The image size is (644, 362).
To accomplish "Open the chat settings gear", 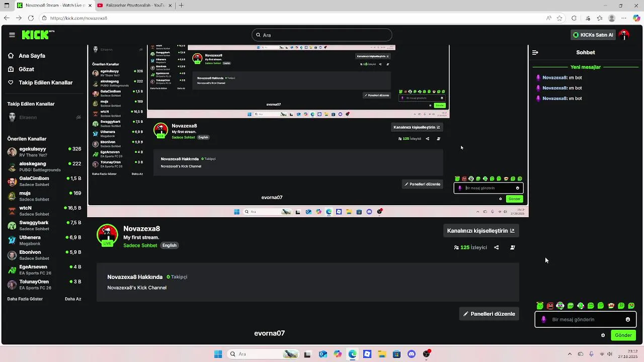I will click(x=603, y=335).
